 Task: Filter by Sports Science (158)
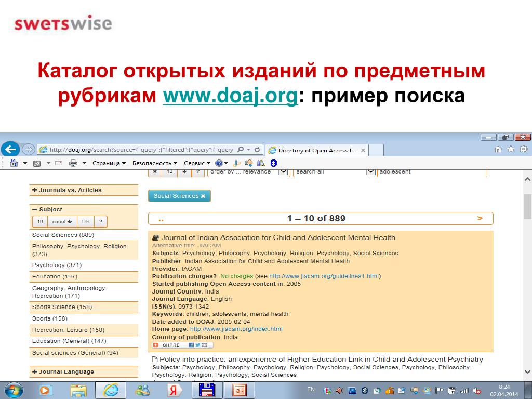point(84,307)
